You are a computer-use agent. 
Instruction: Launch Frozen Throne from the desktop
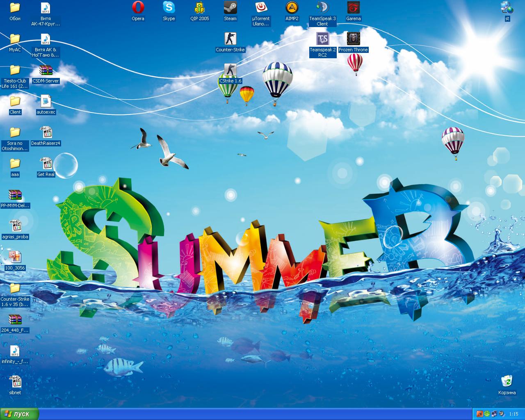(x=353, y=39)
